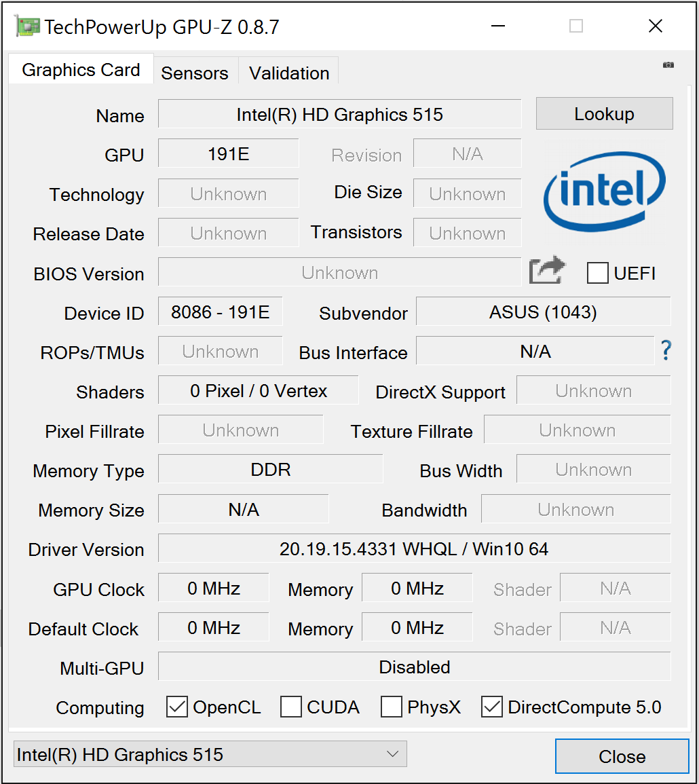
Task: Click the GPU Clock 0 MHz field
Action: click(214, 588)
